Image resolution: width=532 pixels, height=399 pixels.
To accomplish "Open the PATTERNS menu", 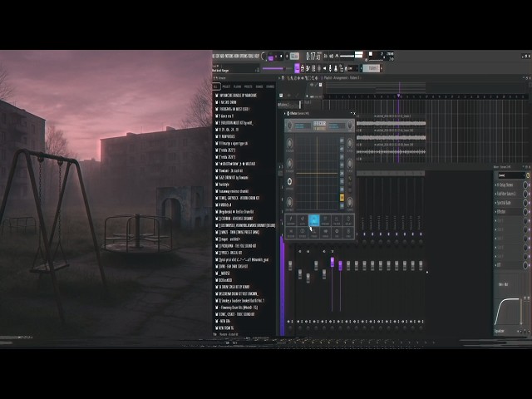I will 229,56.
